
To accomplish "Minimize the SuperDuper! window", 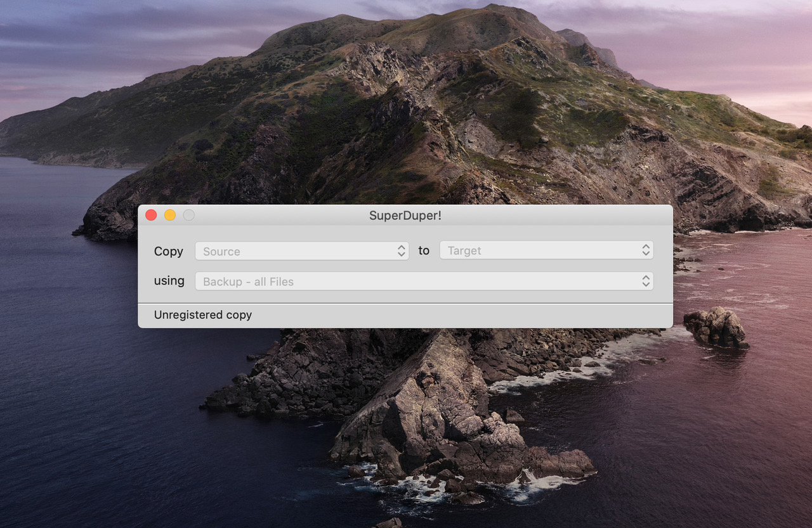I will (170, 215).
